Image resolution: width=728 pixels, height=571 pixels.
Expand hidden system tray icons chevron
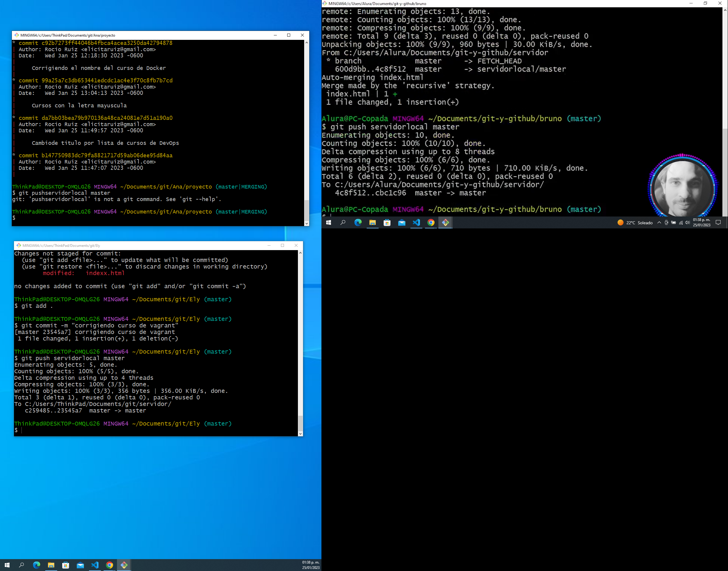pyautogui.click(x=659, y=223)
